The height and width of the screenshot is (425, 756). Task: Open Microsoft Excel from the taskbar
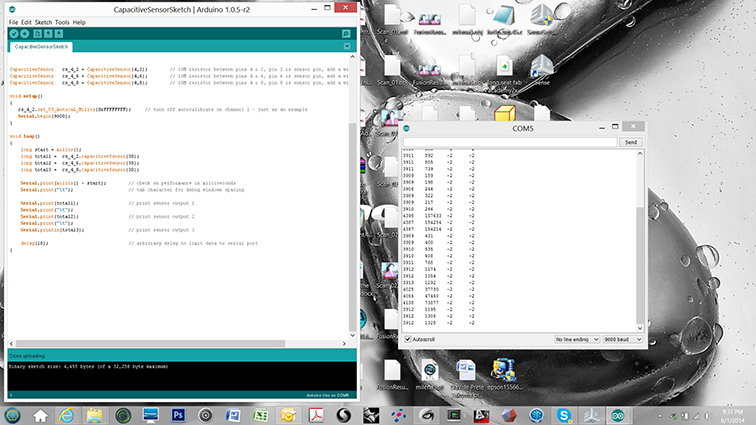261,415
